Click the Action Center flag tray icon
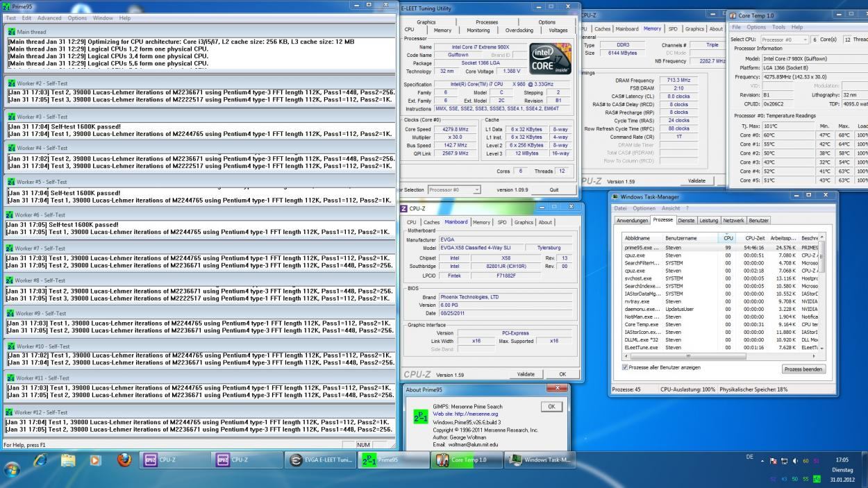This screenshot has width=868, height=488. point(772,461)
